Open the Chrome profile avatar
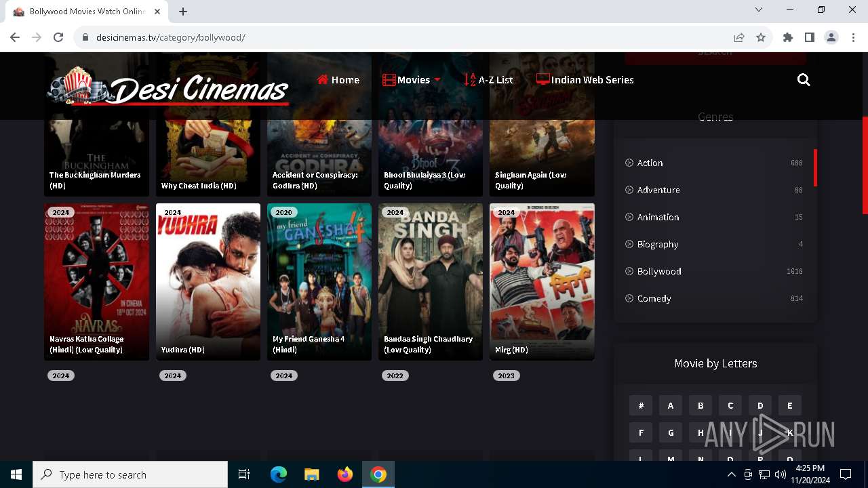This screenshot has height=488, width=868. coord(831,37)
